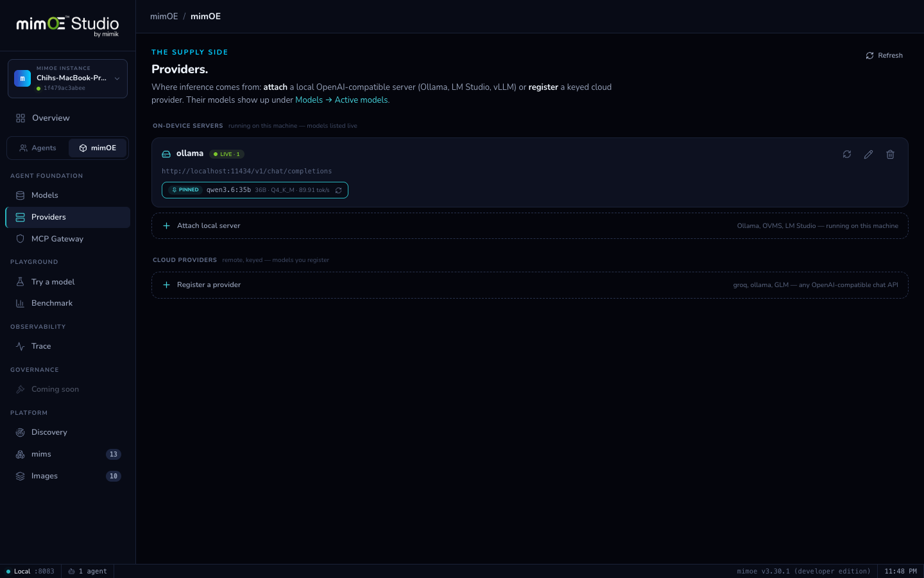Click the mimoe v3.30.1 version text
This screenshot has height=578, width=924.
[803, 572]
